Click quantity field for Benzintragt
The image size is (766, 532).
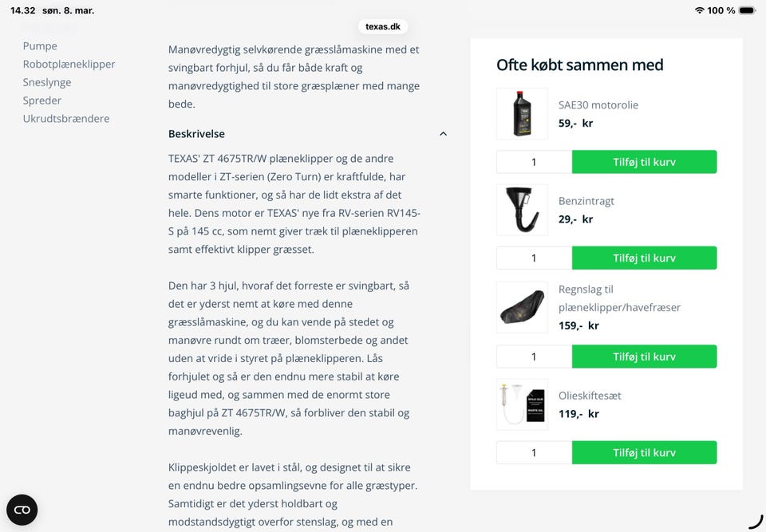point(534,258)
